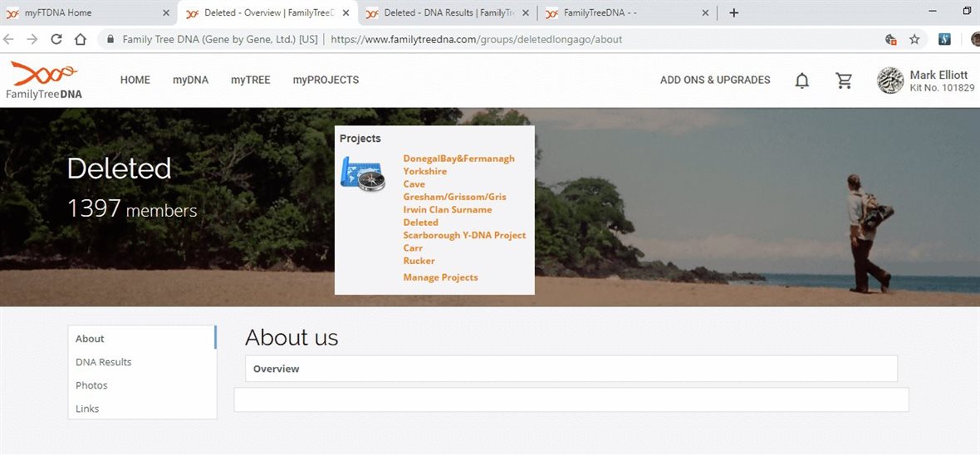Reload the page with the browser refresh button
This screenshot has height=455, width=980.
(56, 39)
